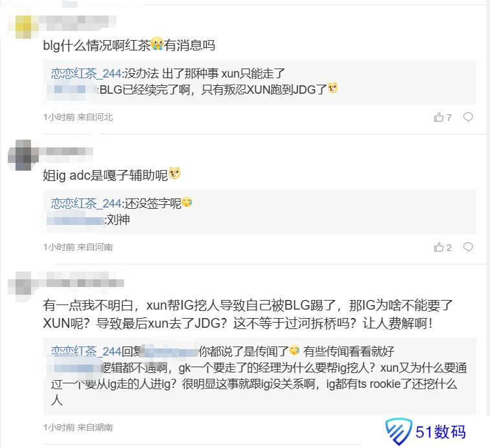Open the first commenter's yellow avatar
The width and height of the screenshot is (490, 448).
click(23, 27)
